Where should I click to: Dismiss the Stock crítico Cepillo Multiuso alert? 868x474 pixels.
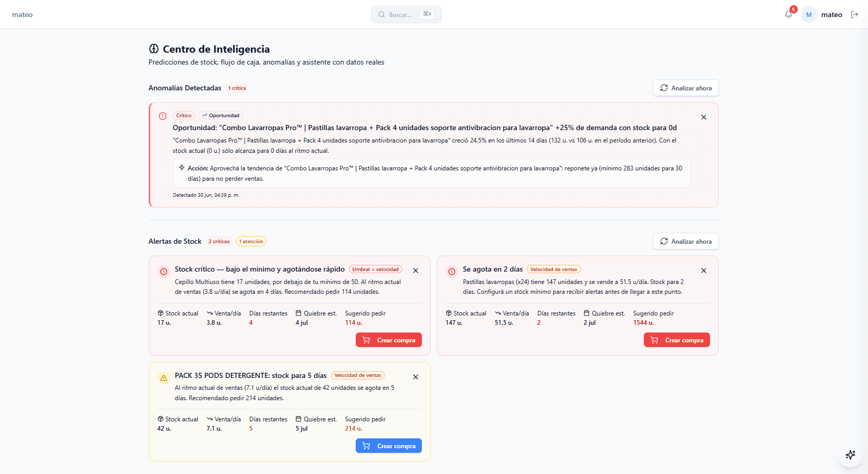coord(416,271)
